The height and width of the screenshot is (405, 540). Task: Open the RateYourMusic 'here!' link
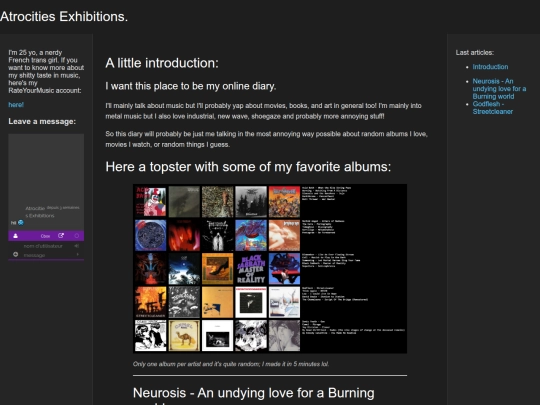tap(16, 105)
